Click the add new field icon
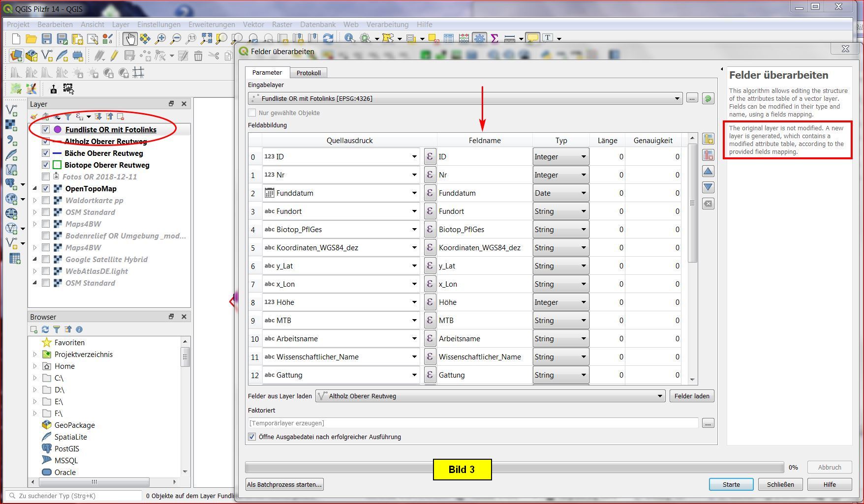Screen dimensions: 864x504 point(708,139)
